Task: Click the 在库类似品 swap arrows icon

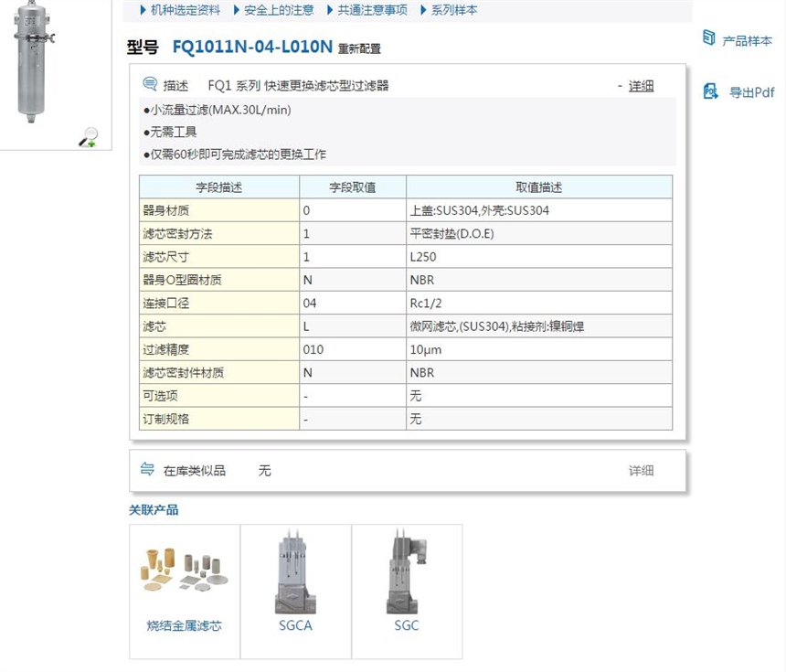Action: coord(147,470)
